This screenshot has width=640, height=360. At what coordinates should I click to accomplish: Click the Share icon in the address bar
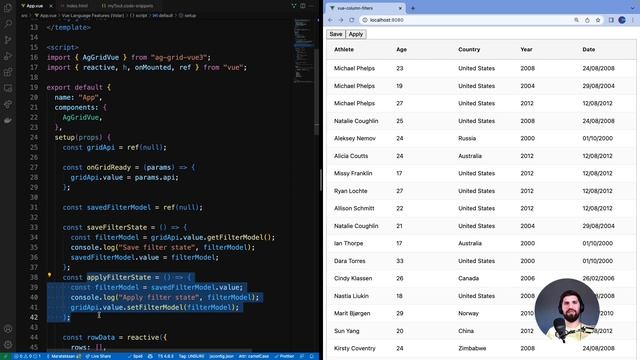[587, 20]
